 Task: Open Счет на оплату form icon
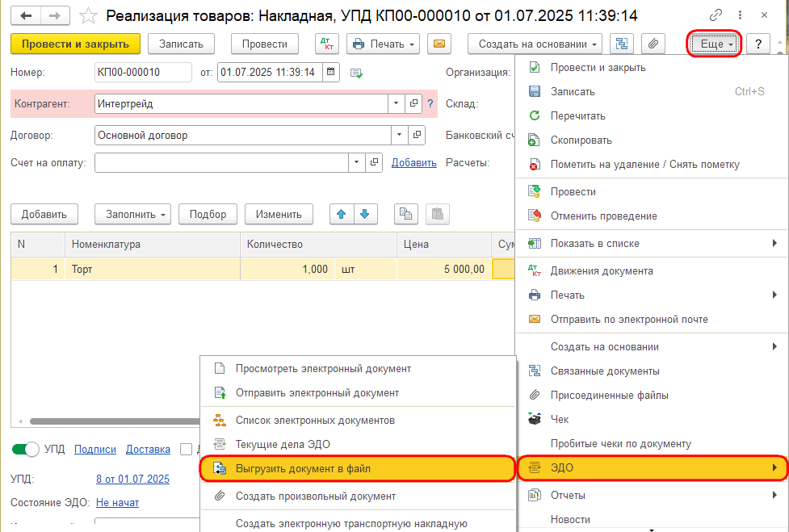(374, 162)
